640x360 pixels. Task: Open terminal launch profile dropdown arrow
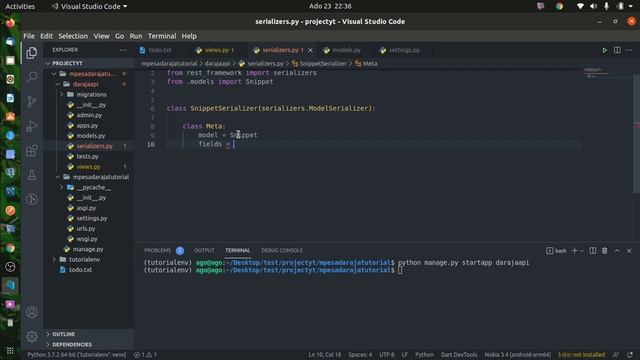[x=582, y=251]
